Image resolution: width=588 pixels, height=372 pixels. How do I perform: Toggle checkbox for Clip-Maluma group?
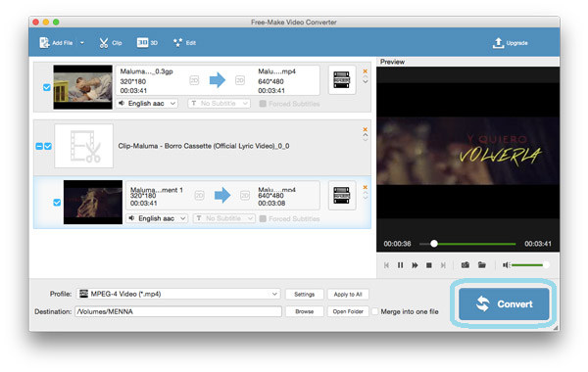48,146
